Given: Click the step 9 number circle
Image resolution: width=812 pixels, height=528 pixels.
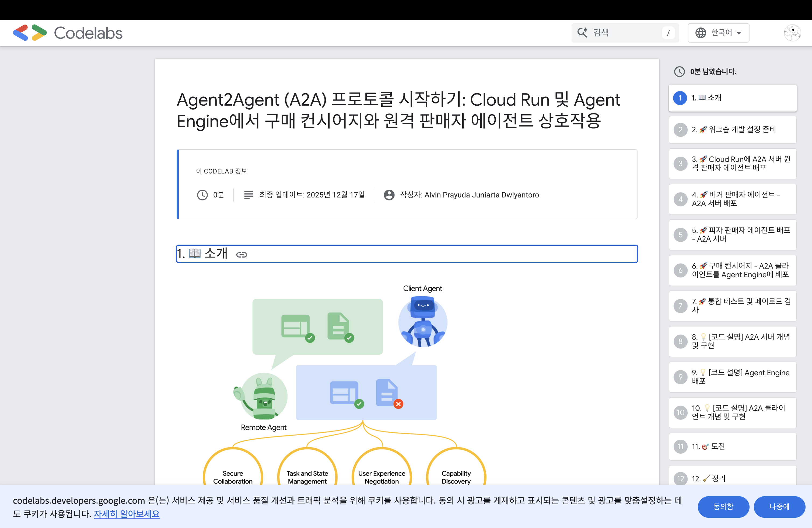Looking at the screenshot, I should 680,377.
